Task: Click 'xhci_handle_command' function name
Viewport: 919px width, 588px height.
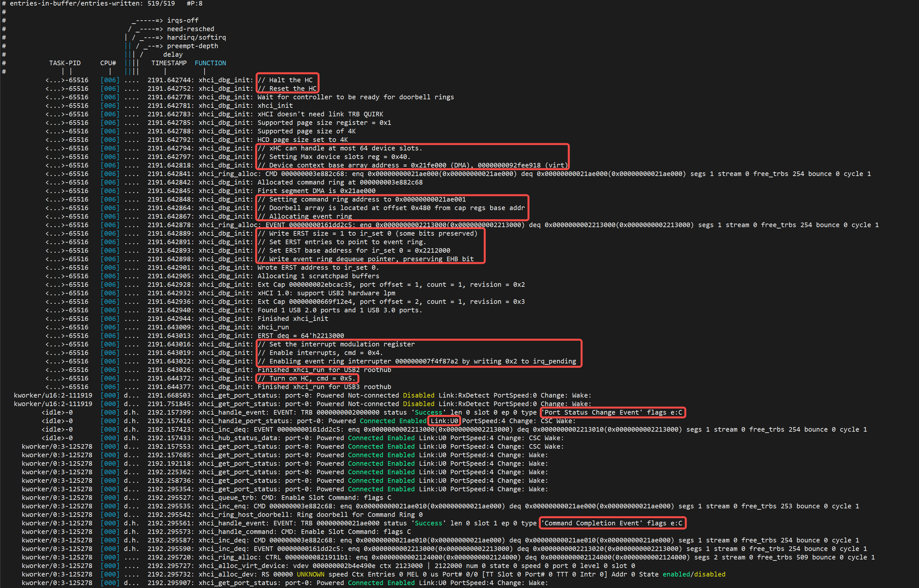Action: tap(236, 532)
